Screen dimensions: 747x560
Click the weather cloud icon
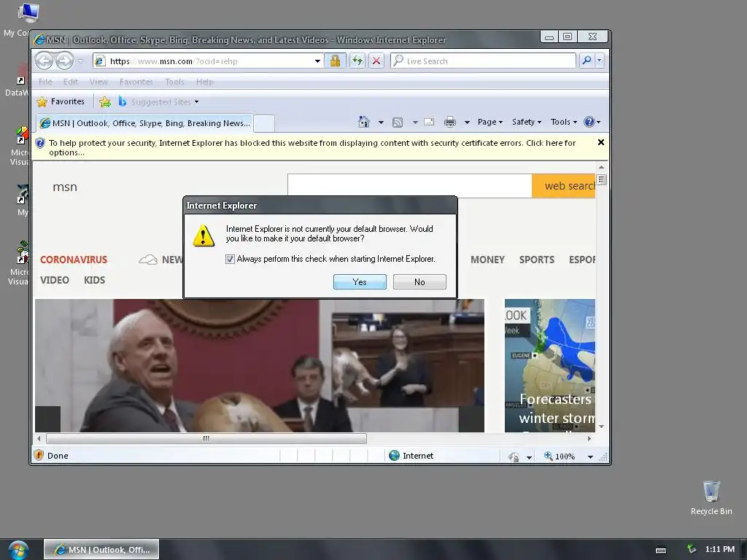point(147,260)
